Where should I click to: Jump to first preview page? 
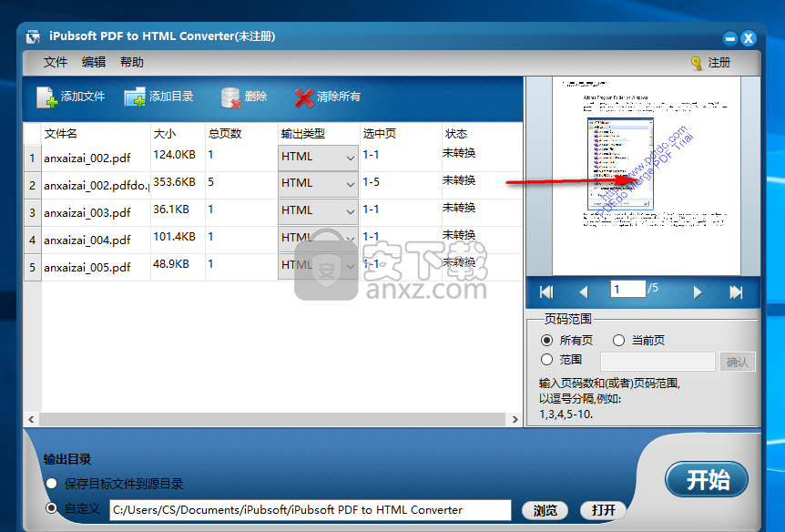click(x=546, y=292)
